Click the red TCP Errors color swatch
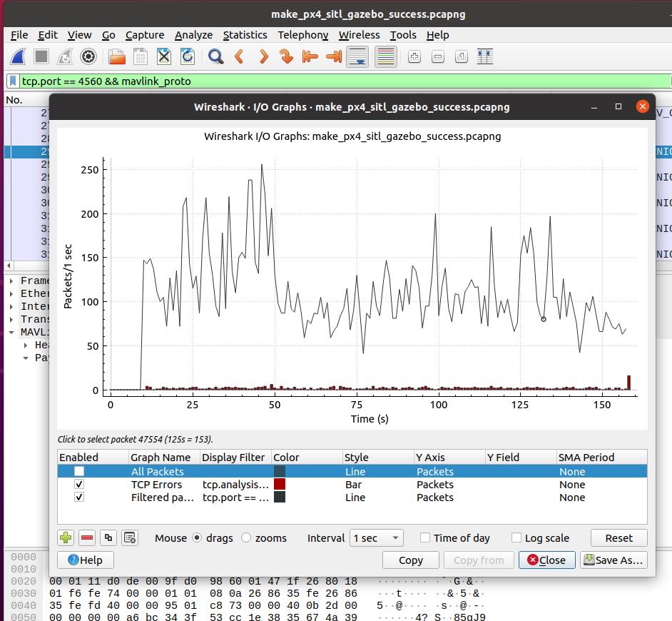Image resolution: width=672 pixels, height=621 pixels. coord(280,484)
